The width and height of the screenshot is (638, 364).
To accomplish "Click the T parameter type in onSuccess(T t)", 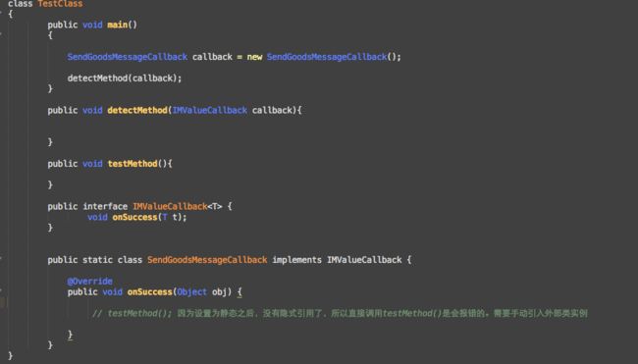I will pos(165,217).
